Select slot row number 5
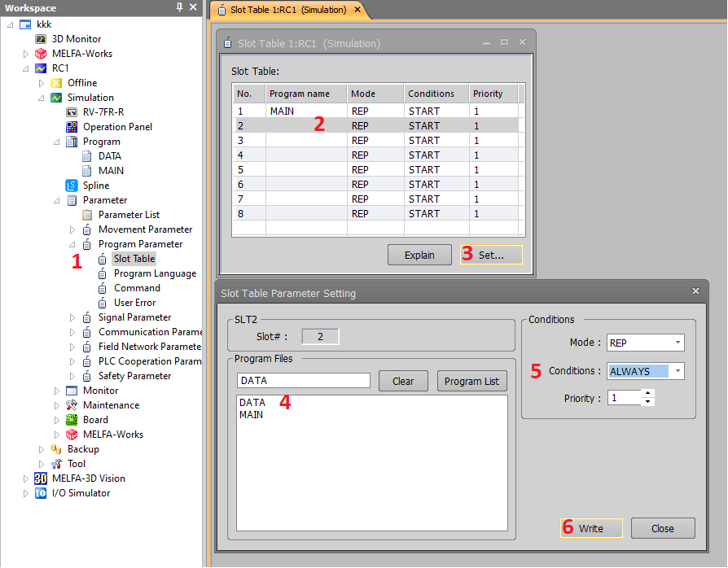Screen dimensions: 728x568 [x=375, y=170]
